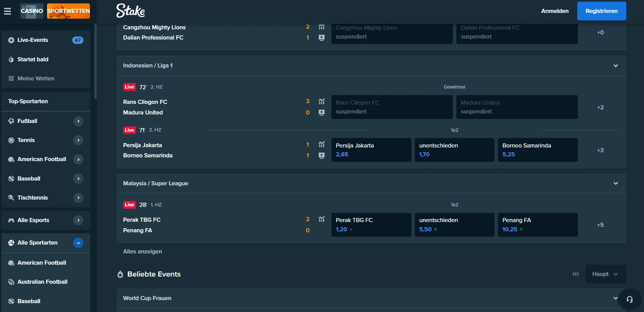Click the Alle Sportarten icon
The height and width of the screenshot is (312, 644).
(11, 243)
